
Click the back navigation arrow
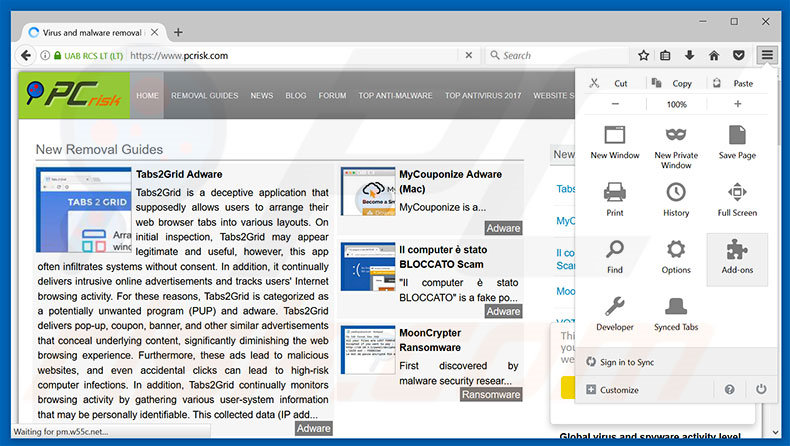click(26, 55)
